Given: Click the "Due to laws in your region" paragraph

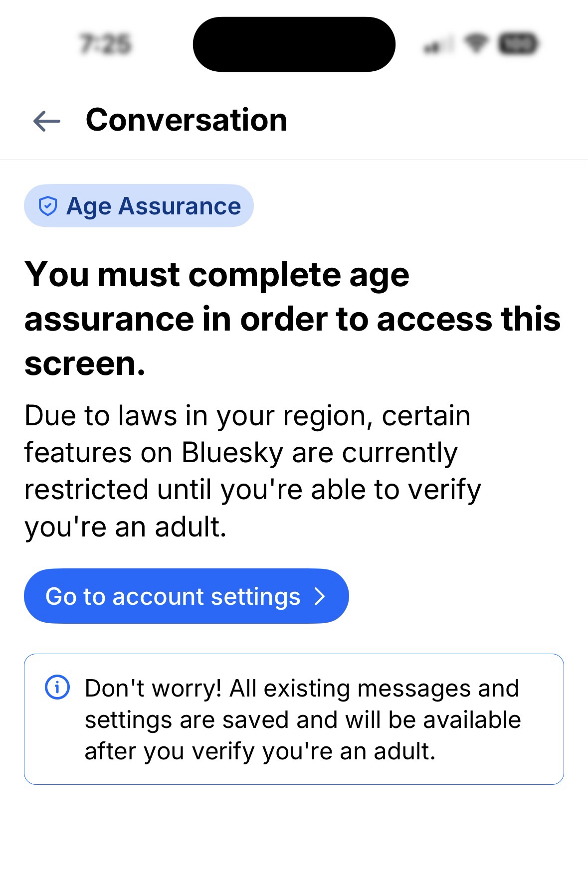Looking at the screenshot, I should click(252, 471).
